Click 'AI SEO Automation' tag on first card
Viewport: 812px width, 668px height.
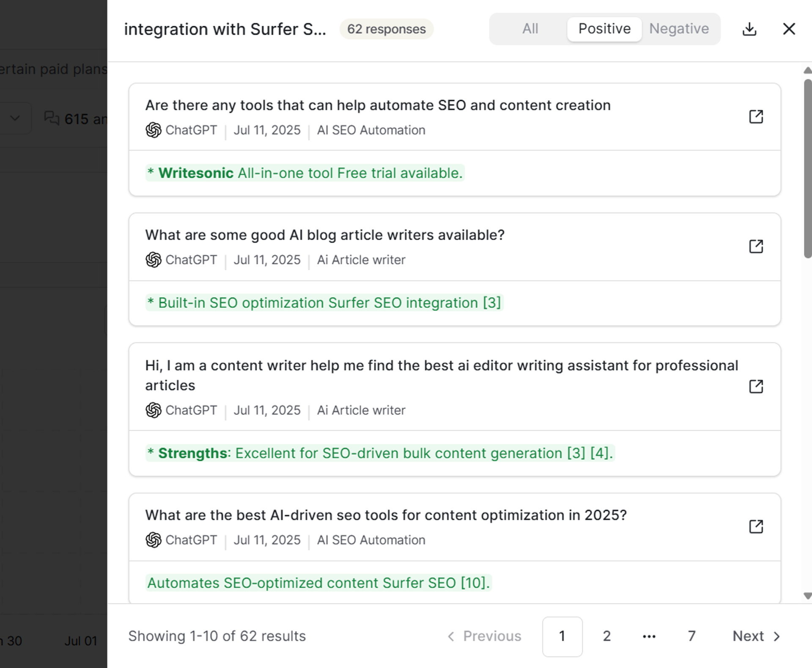tap(371, 130)
